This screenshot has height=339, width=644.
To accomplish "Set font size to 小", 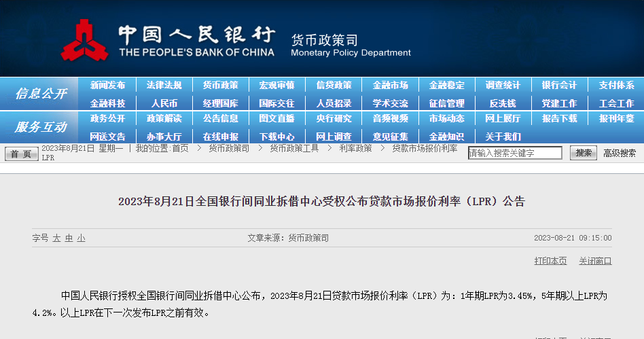I will pos(82,238).
